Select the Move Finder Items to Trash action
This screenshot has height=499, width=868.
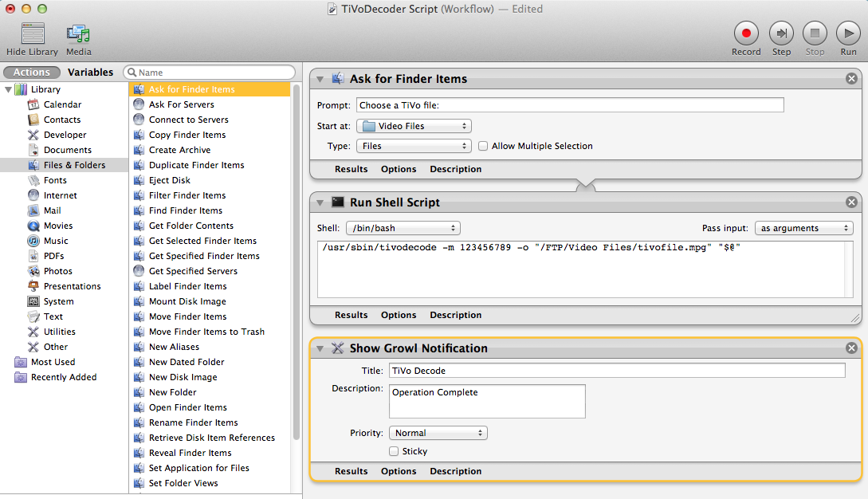point(210,331)
